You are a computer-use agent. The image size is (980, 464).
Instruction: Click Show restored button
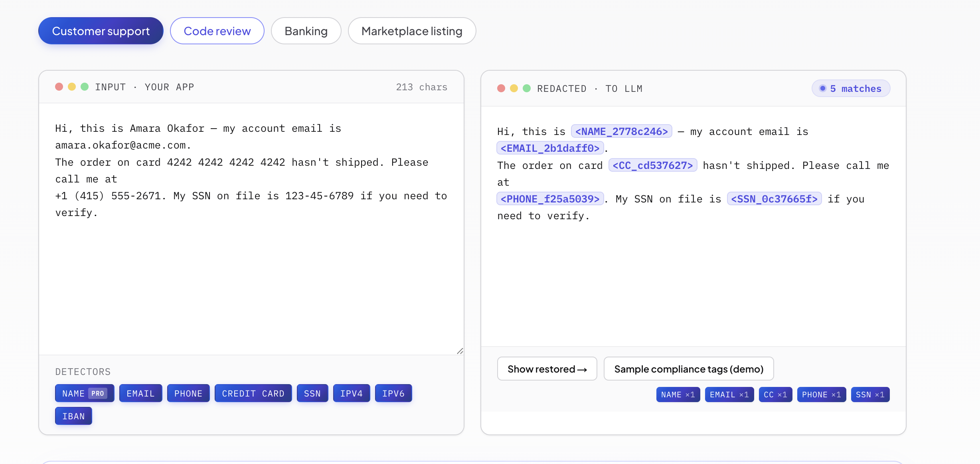point(547,369)
